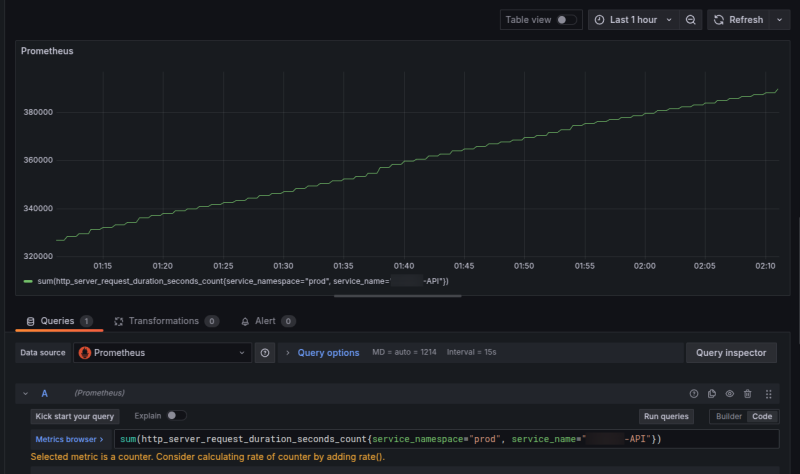The height and width of the screenshot is (474, 800).
Task: Click the Run queries button
Action: click(666, 416)
